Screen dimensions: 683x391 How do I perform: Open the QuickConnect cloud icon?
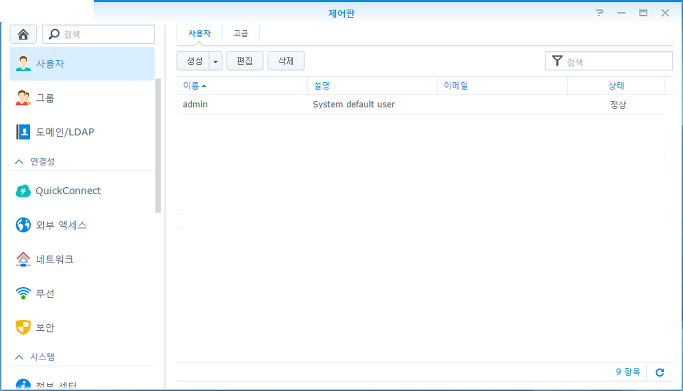pos(23,191)
